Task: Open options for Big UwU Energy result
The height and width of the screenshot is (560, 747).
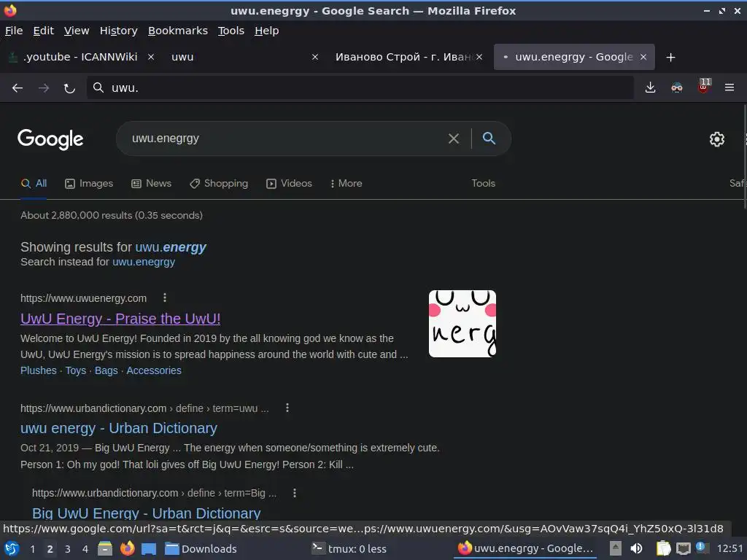Action: point(295,493)
